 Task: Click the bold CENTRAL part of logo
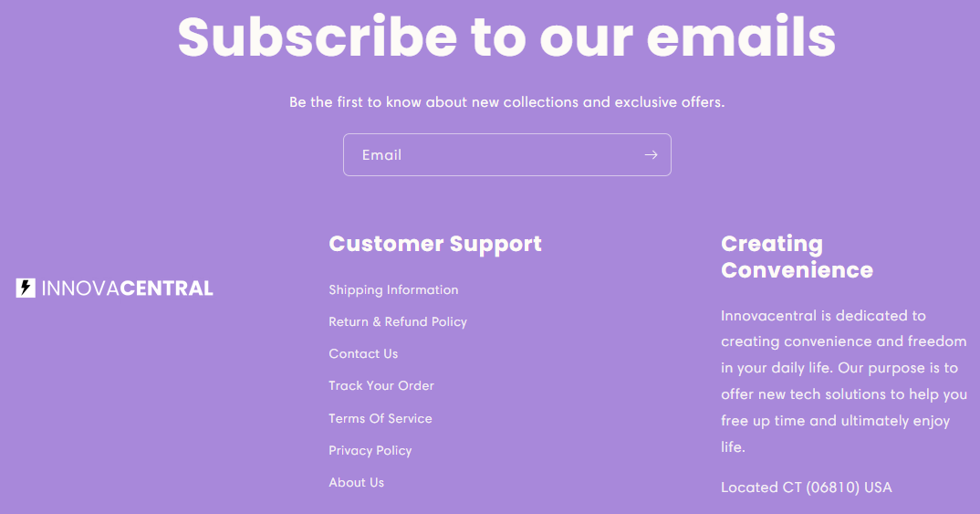tap(166, 288)
